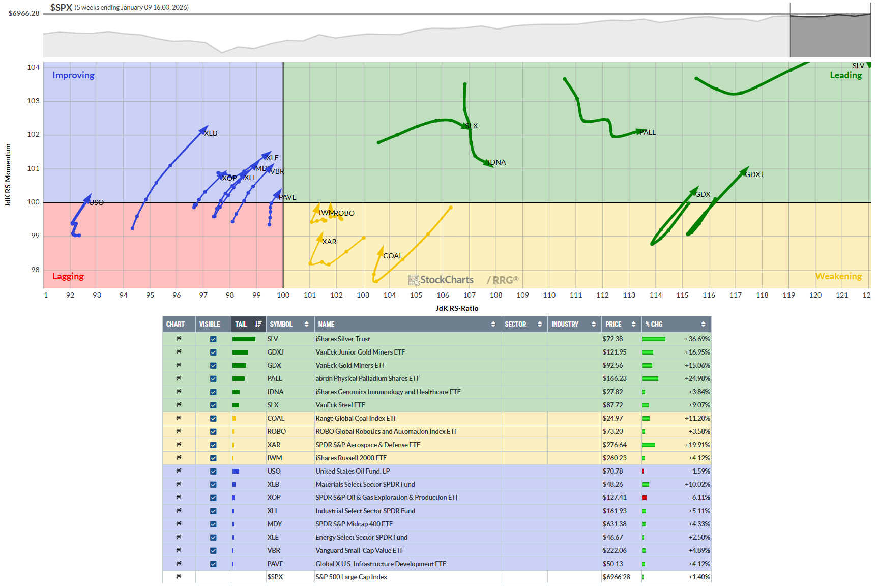Uncheck the XAR visibility checkbox
Image resolution: width=877 pixels, height=588 pixels.
213,445
